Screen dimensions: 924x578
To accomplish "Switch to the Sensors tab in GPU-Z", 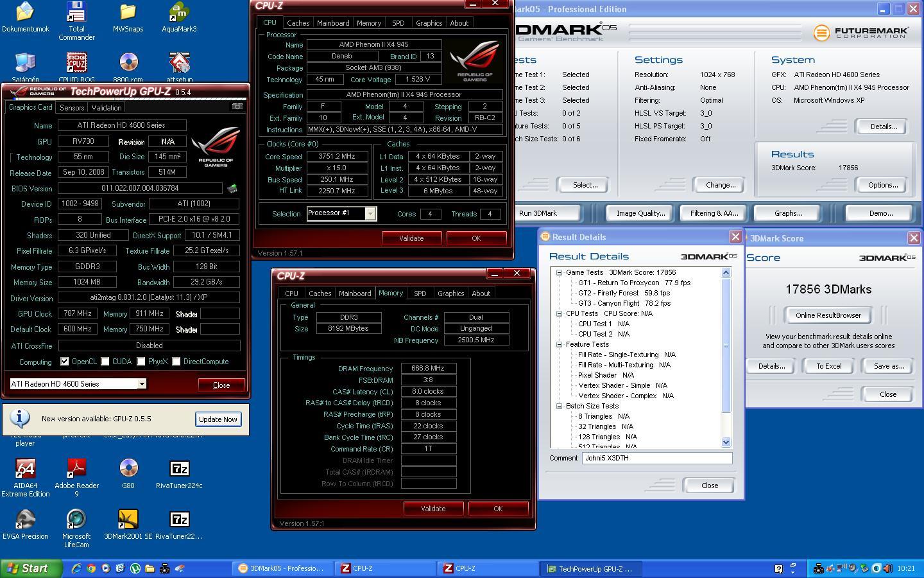I will tap(72, 107).
